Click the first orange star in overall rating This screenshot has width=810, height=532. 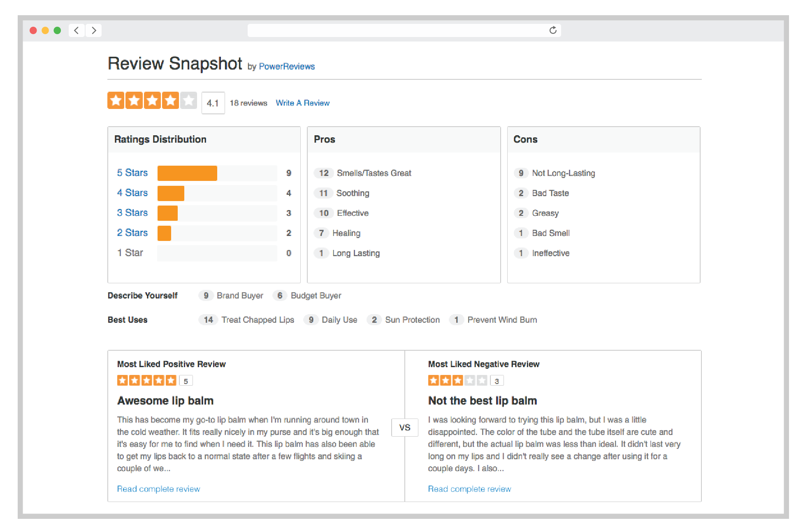pos(116,101)
